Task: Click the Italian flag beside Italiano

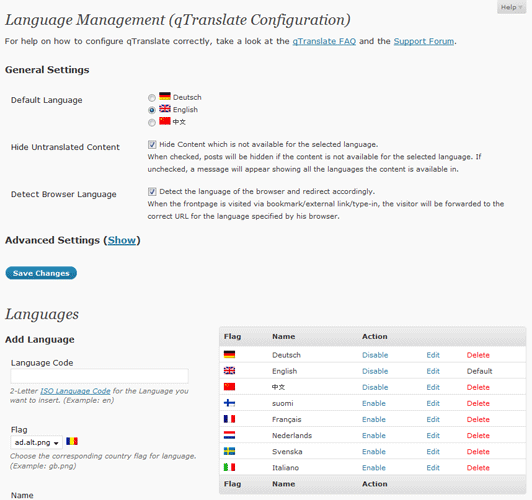Action: [x=229, y=467]
